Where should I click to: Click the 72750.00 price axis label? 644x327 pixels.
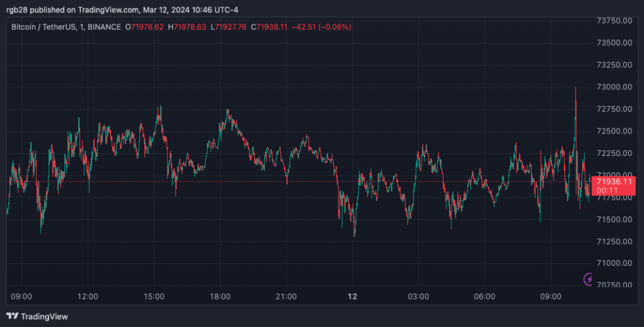[x=614, y=109]
